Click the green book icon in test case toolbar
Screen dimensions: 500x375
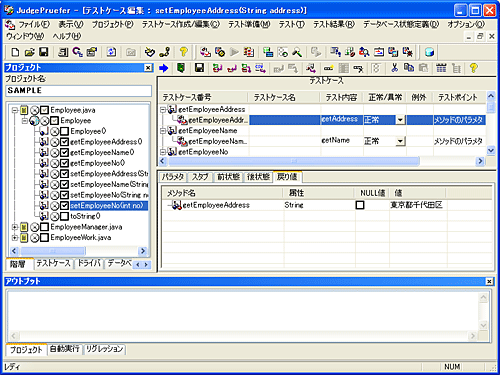(x=181, y=68)
